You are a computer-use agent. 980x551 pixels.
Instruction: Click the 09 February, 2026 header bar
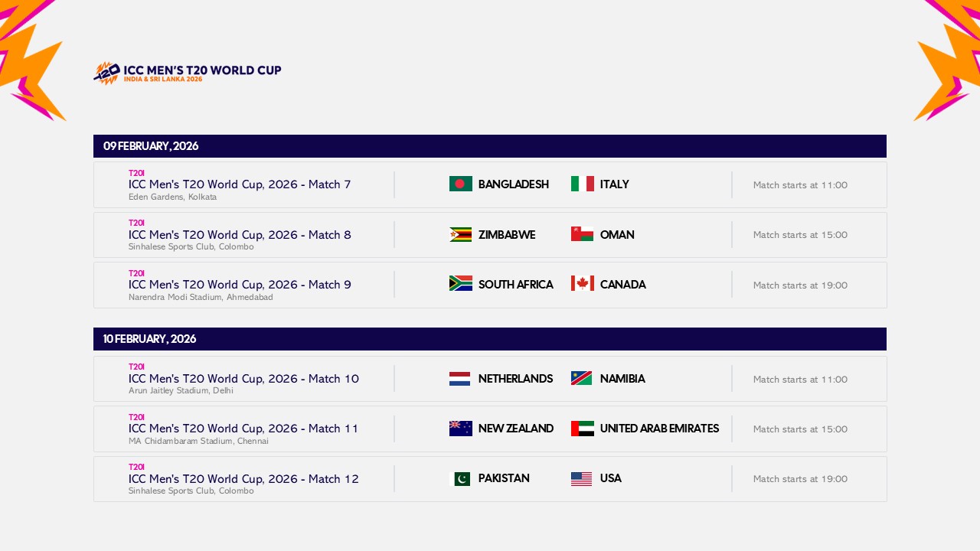pos(490,146)
